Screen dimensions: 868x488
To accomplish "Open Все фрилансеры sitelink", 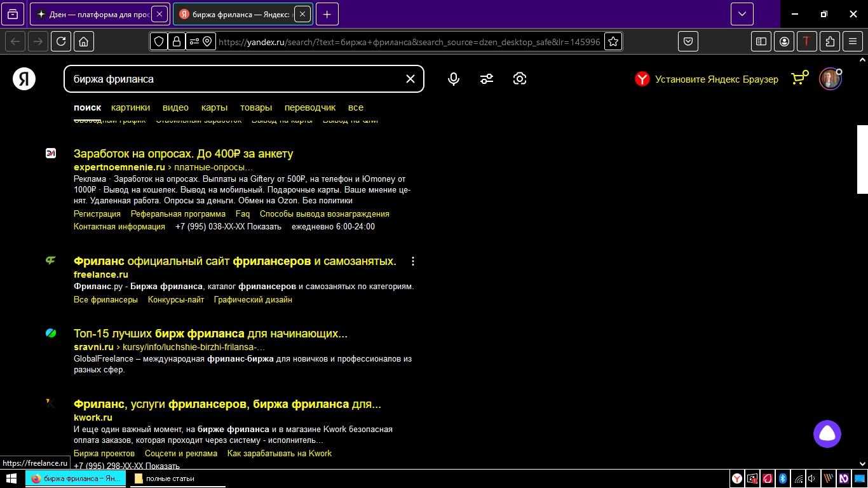I will 105,300.
